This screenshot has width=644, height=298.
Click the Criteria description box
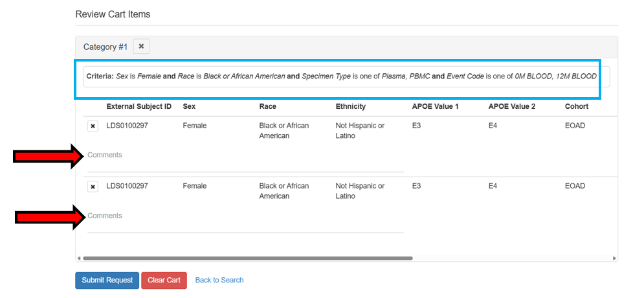click(x=341, y=76)
